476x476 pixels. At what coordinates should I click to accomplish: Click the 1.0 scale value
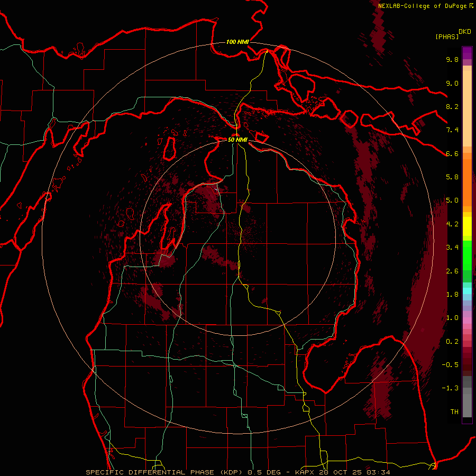[x=452, y=318]
